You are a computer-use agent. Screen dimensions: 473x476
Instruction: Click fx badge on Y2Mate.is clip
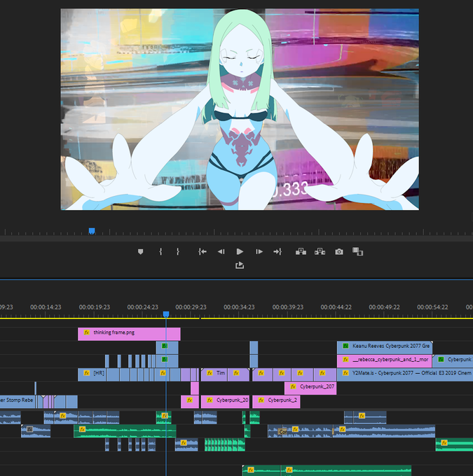pos(345,373)
